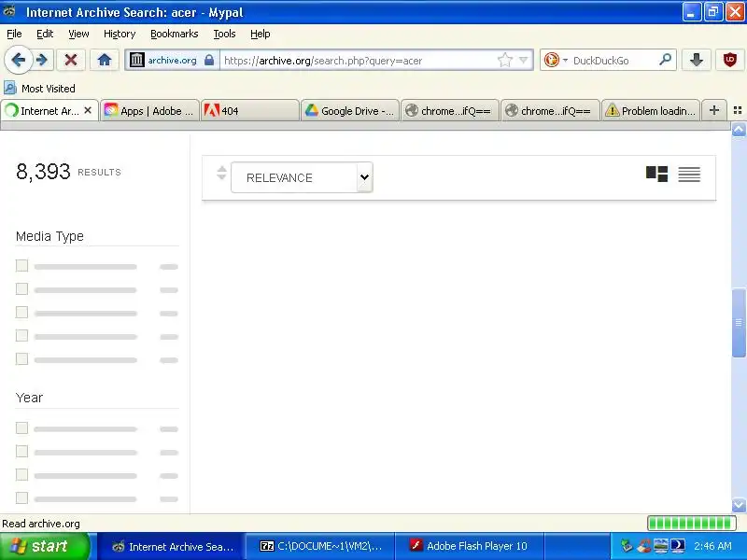Open the uBlock Origin shield icon
The image size is (747, 560).
(x=730, y=60)
